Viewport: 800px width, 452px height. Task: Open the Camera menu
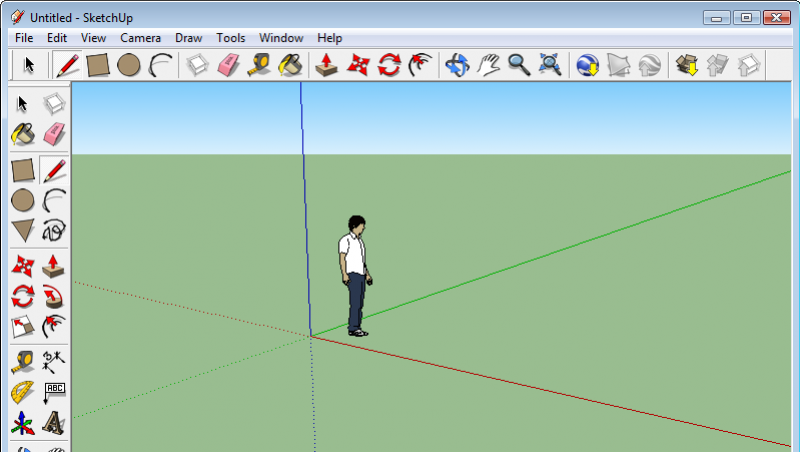point(140,38)
